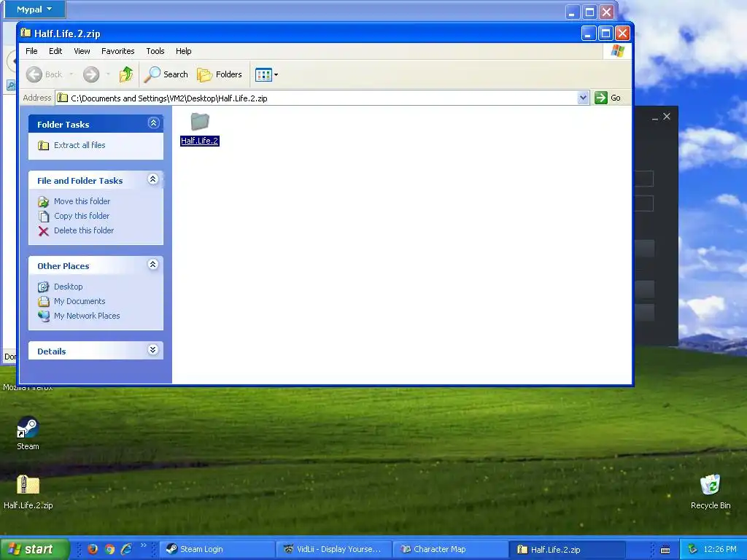Click the Half.Life.2 folder name label
This screenshot has width=747, height=560.
[200, 141]
